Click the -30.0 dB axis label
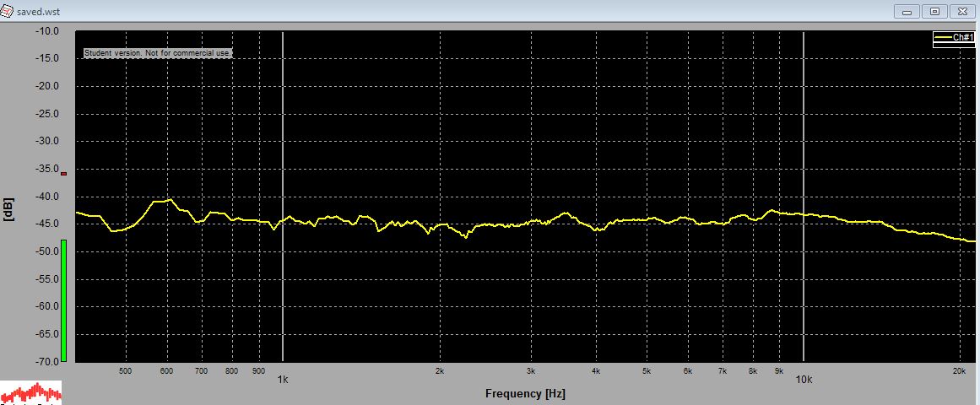980x405 pixels. tap(46, 141)
